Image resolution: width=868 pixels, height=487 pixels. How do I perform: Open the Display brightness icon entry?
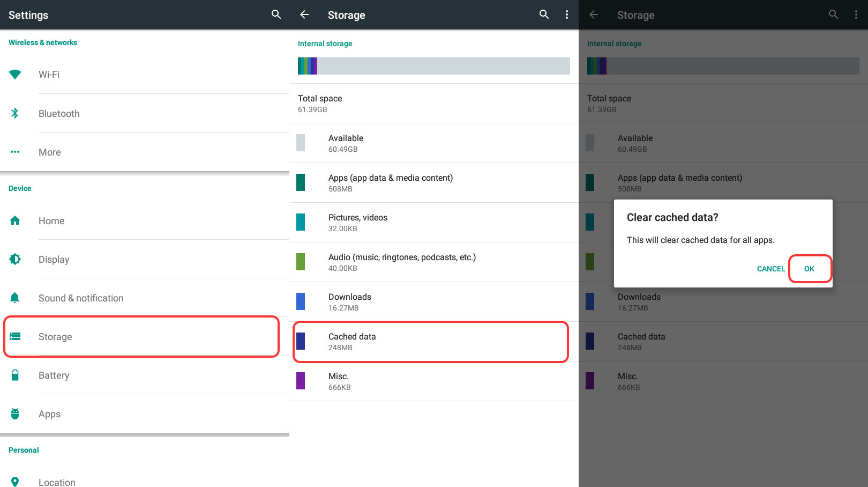(15, 259)
